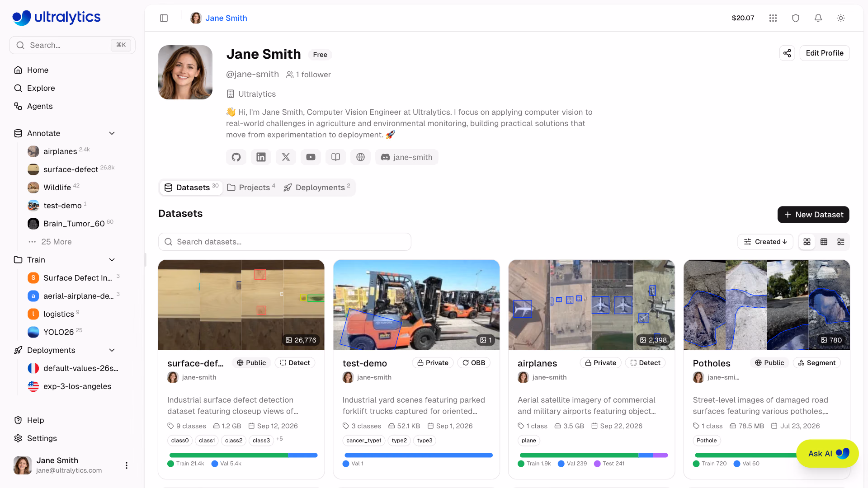Toggle the sidebar panel icon
868x488 pixels.
164,18
